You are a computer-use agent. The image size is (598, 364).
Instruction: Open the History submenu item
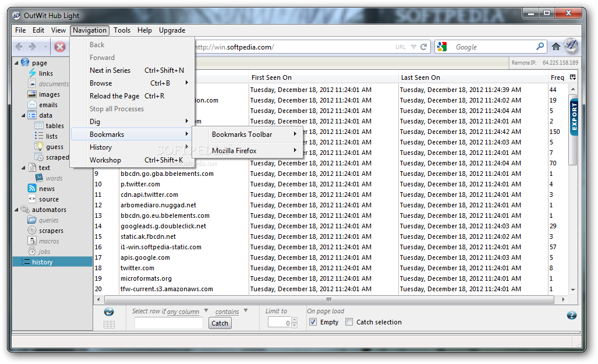(132, 147)
